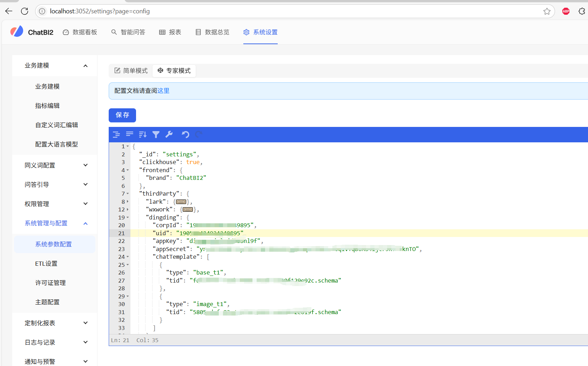
Task: Click the browser reload page icon
Action: [25, 11]
